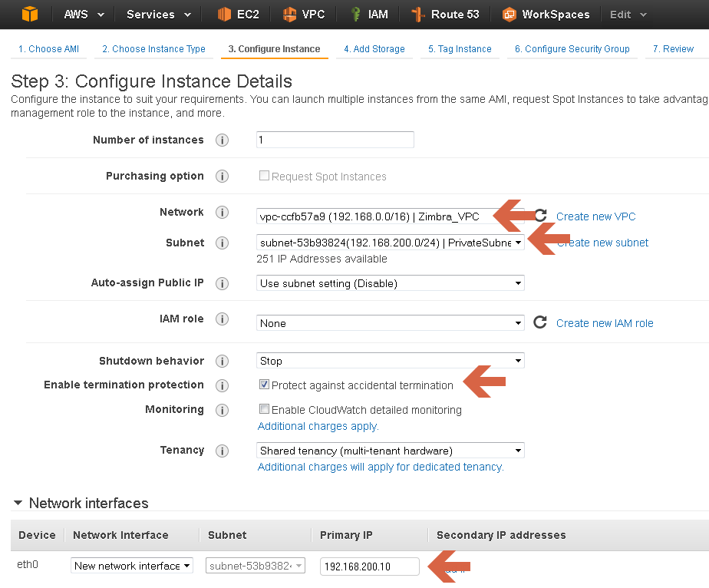This screenshot has height=588, width=709.
Task: Open the Tenancy dropdown
Action: pyautogui.click(x=391, y=451)
